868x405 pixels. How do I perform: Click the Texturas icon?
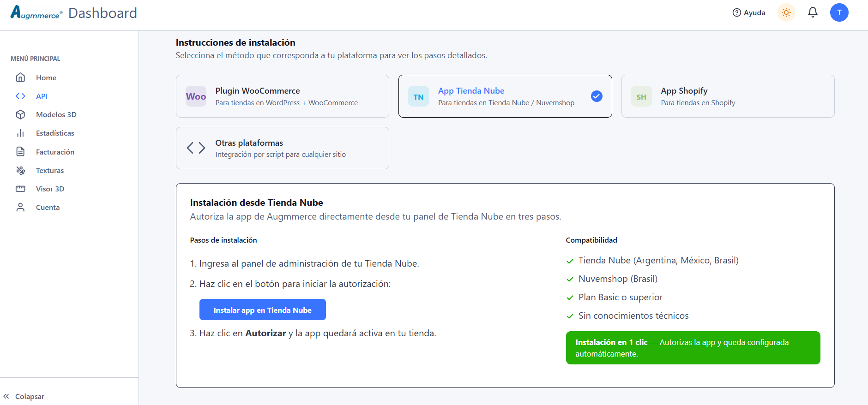click(20, 170)
